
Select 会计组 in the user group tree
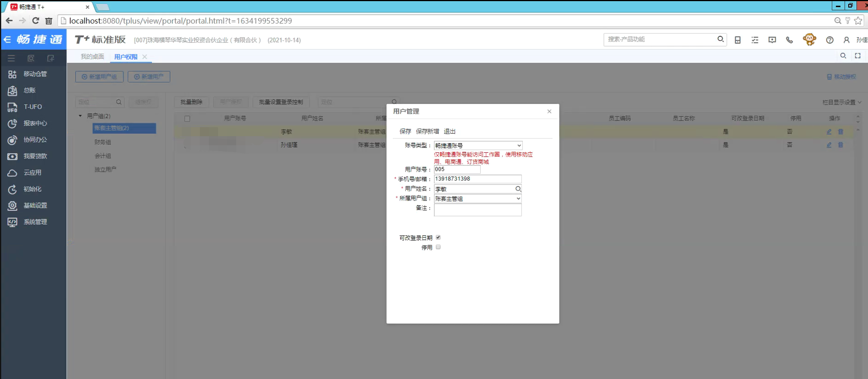[103, 156]
